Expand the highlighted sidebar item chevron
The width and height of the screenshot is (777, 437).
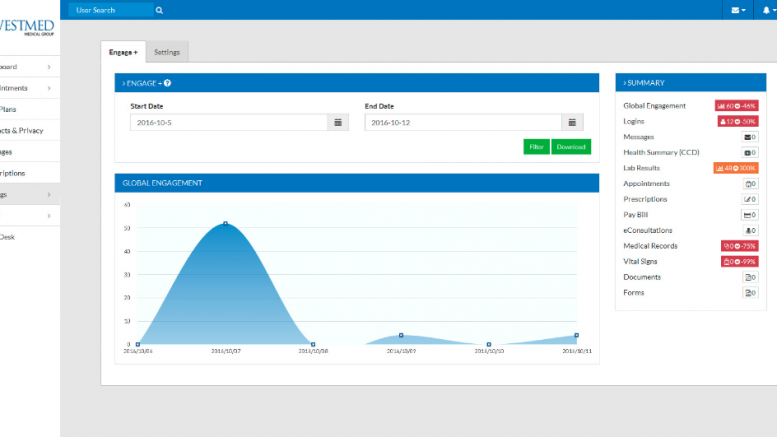coord(49,195)
